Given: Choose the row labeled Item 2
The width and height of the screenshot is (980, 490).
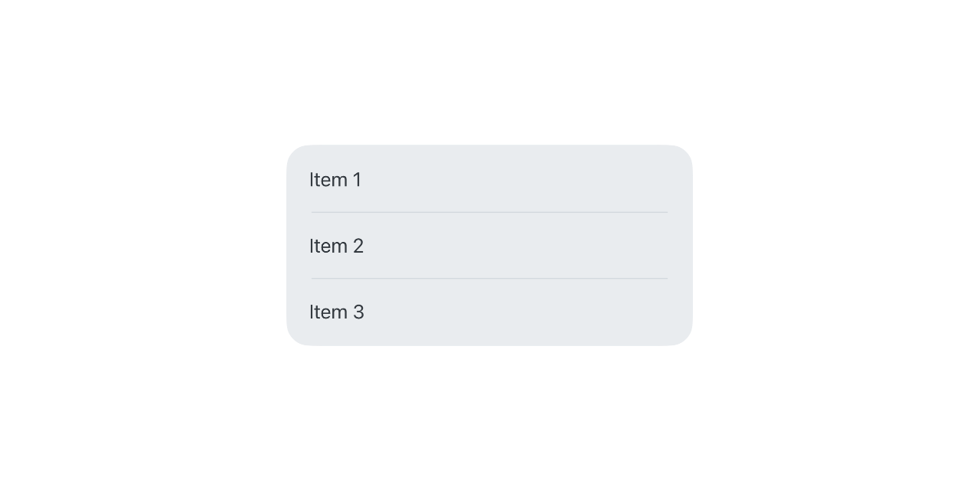Looking at the screenshot, I should pyautogui.click(x=489, y=246).
